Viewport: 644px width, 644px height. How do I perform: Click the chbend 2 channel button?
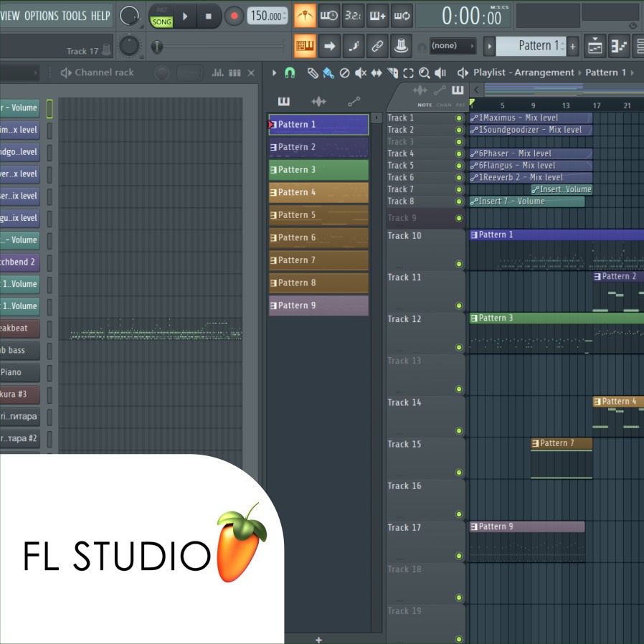19,262
